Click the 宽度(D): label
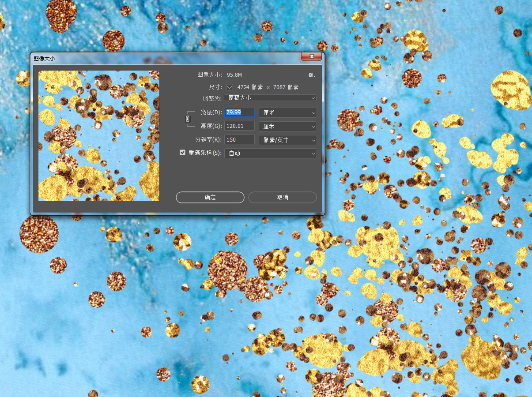532x397 pixels. (x=211, y=112)
